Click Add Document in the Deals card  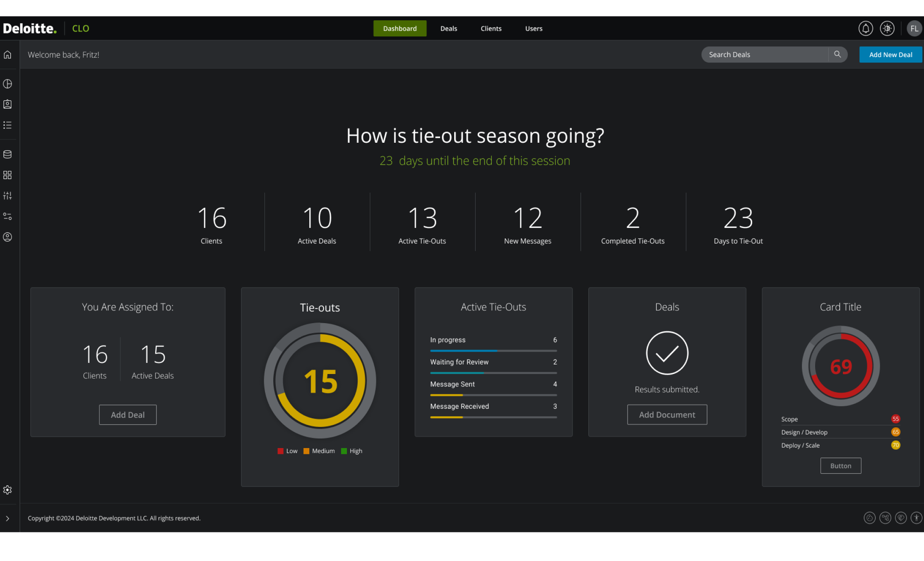point(667,414)
